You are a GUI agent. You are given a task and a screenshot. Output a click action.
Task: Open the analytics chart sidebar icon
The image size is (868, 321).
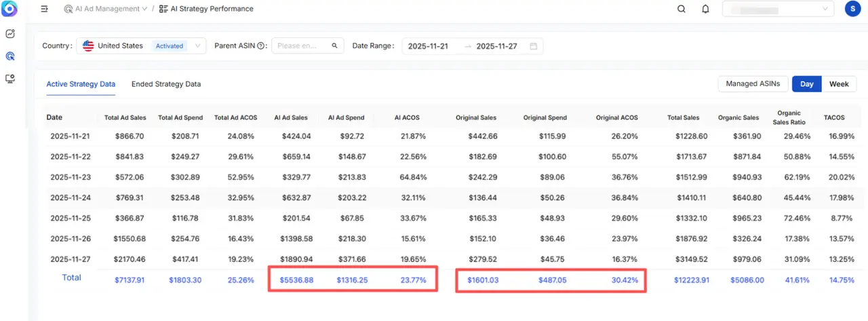(10, 33)
